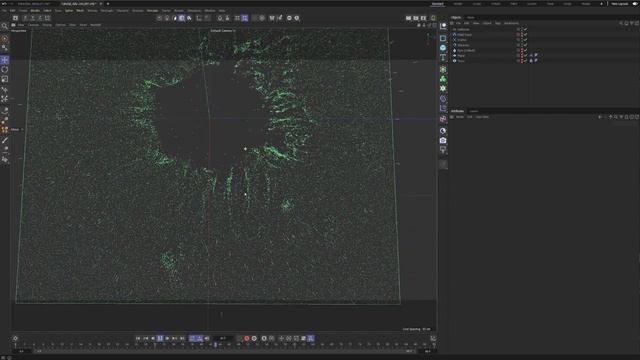Open Attribute Manager User Data menu

[x=482, y=117]
